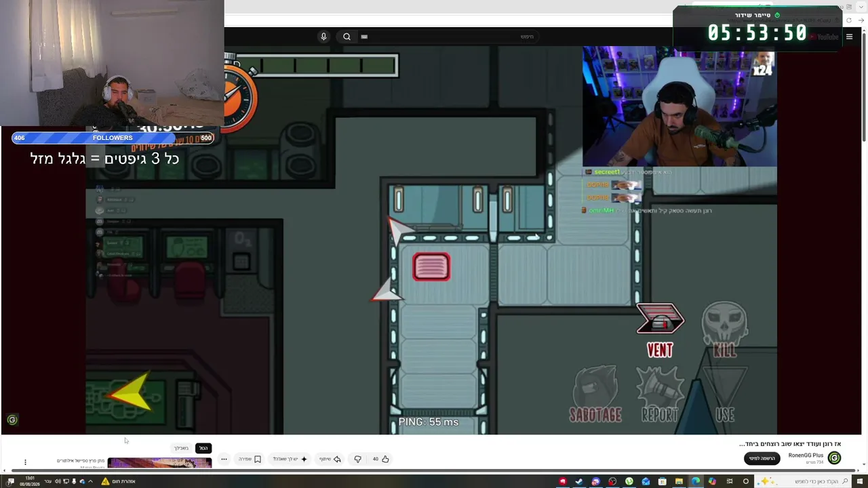The width and height of the screenshot is (868, 488).
Task: Like the video with thumbs up
Action: pyautogui.click(x=380, y=459)
